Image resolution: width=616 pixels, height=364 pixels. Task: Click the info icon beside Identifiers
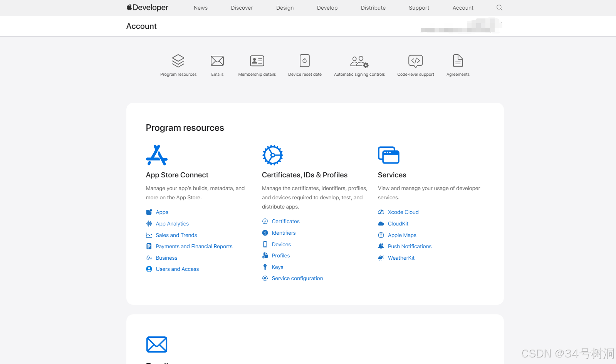(x=265, y=233)
